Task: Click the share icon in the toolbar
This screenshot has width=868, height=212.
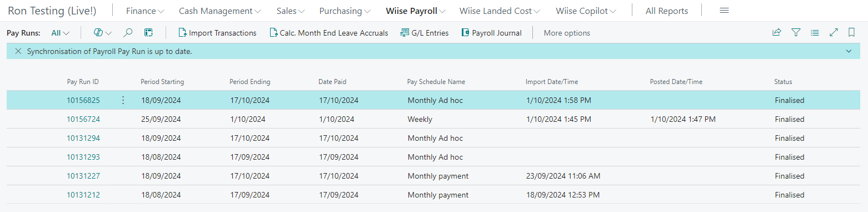Action: pos(776,33)
